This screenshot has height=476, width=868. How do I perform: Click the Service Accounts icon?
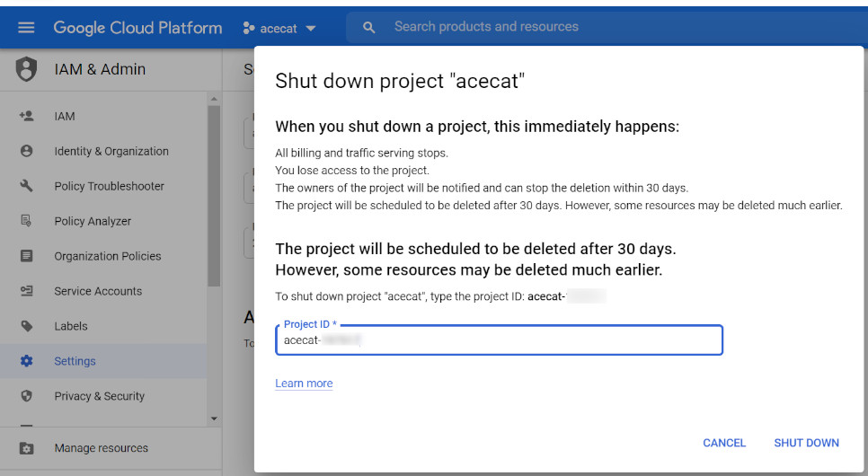click(26, 291)
